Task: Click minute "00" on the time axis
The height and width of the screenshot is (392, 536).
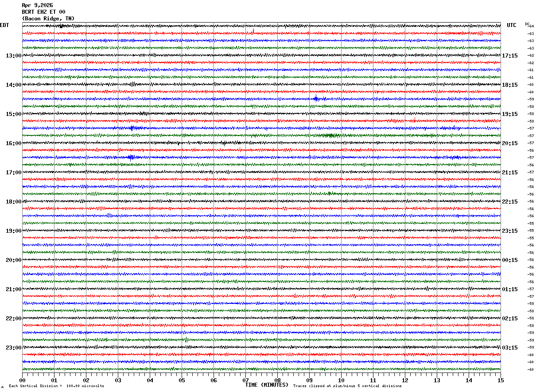Action: pos(23,380)
